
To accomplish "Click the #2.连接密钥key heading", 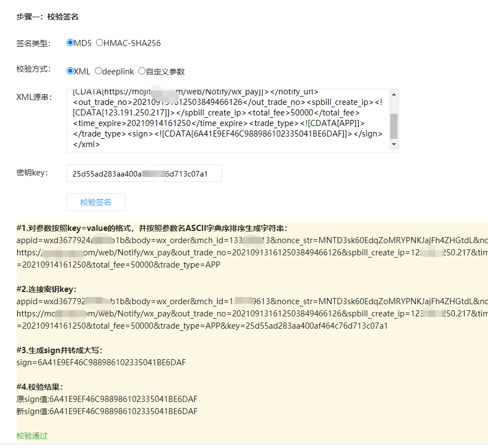I will pos(47,289).
